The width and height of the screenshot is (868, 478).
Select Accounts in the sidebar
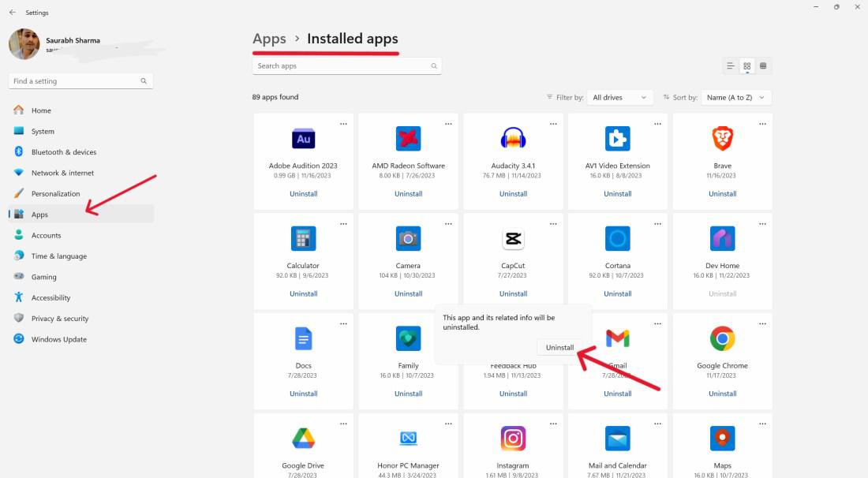point(80,235)
